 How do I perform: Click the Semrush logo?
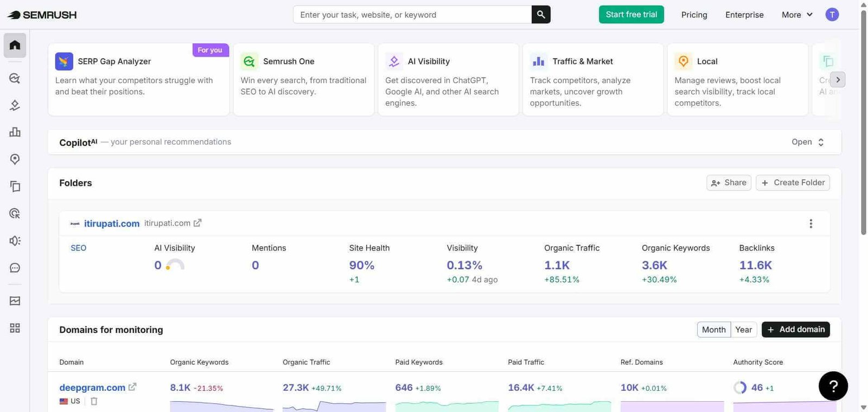tap(42, 15)
